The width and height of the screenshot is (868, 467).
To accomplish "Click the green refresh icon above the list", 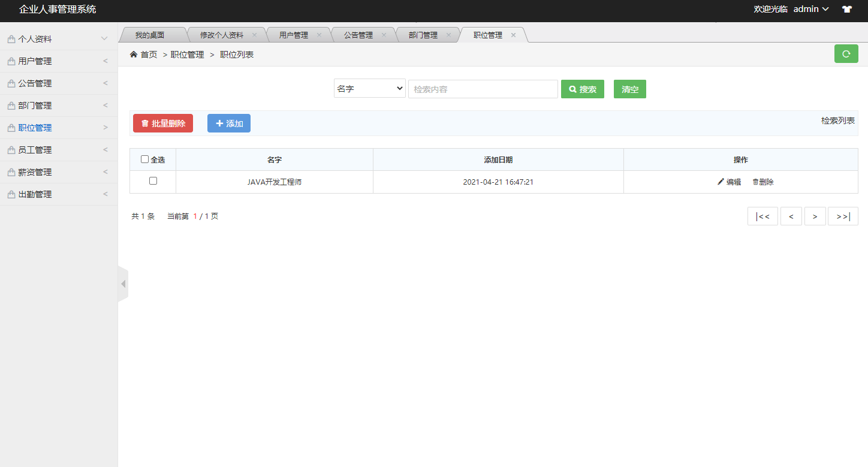I will pos(846,53).
